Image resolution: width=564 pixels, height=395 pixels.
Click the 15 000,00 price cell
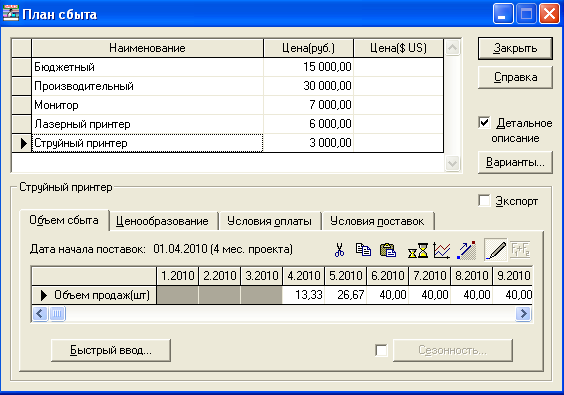[x=309, y=67]
